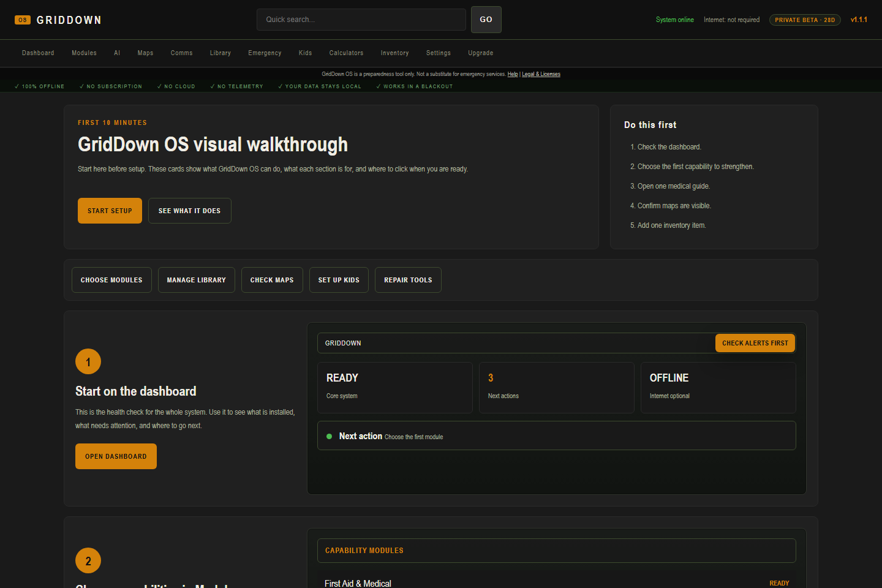Go to Inventory from the navigation bar

[394, 53]
